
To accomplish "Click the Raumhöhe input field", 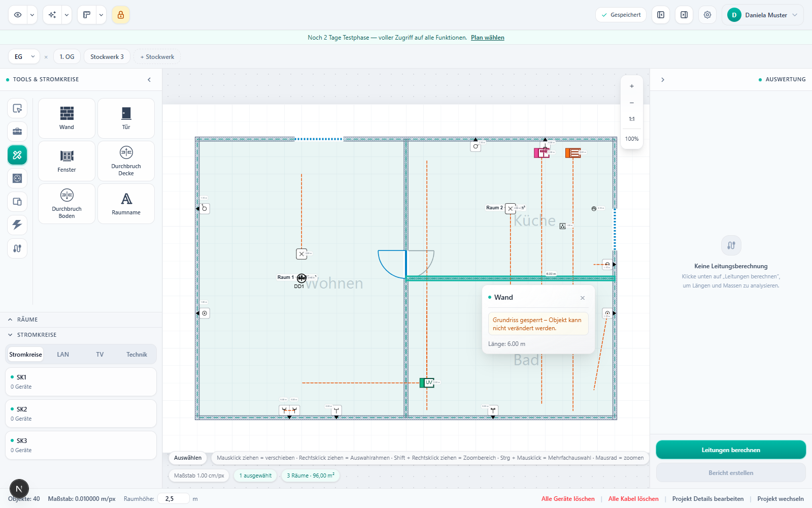I will pos(173,499).
